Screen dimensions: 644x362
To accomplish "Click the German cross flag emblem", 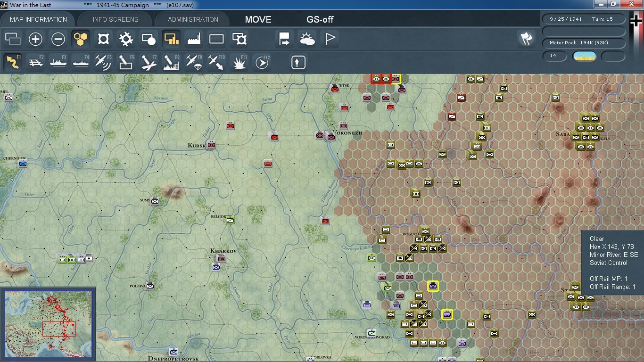I will tap(636, 21).
